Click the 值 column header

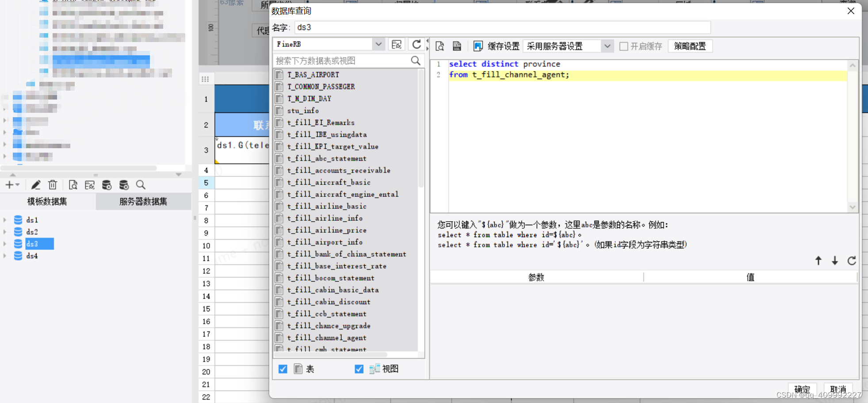(x=750, y=277)
